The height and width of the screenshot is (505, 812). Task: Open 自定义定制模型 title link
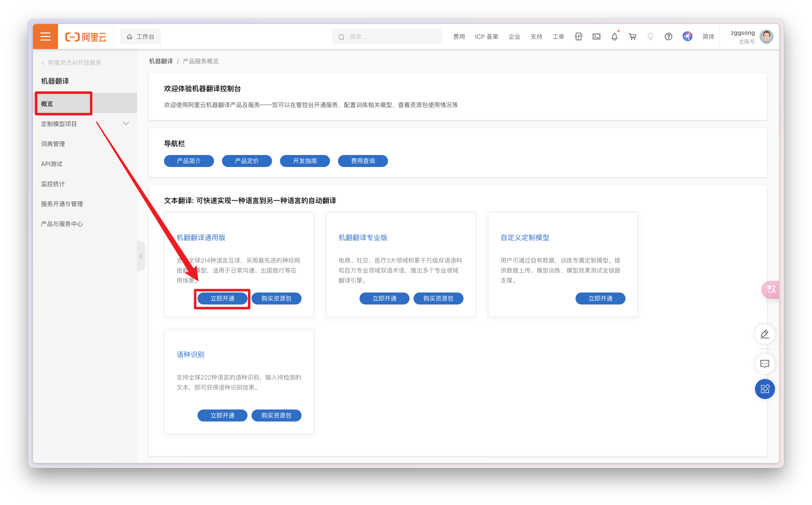[525, 237]
